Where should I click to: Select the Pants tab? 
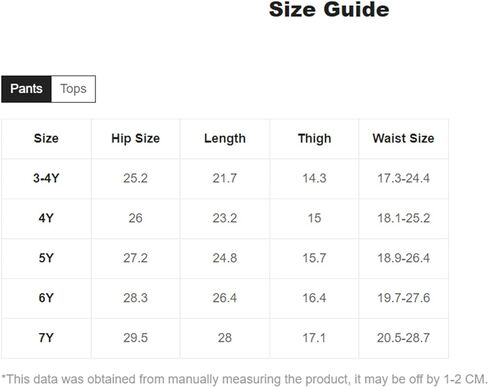(26, 89)
